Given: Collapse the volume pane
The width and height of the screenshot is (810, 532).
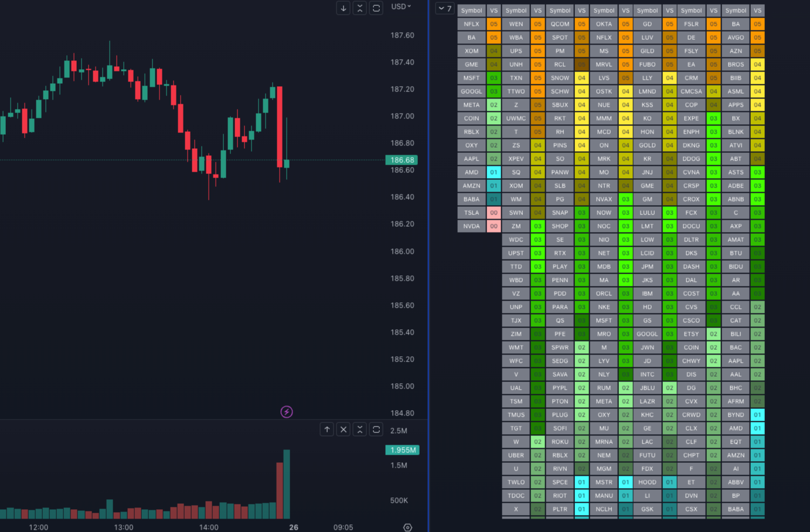Looking at the screenshot, I should pos(360,429).
